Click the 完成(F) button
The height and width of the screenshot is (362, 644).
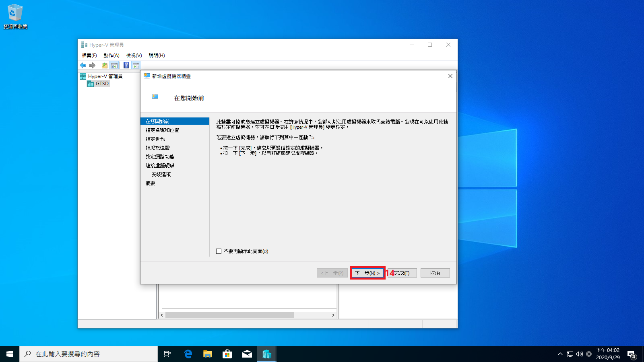[x=402, y=273]
